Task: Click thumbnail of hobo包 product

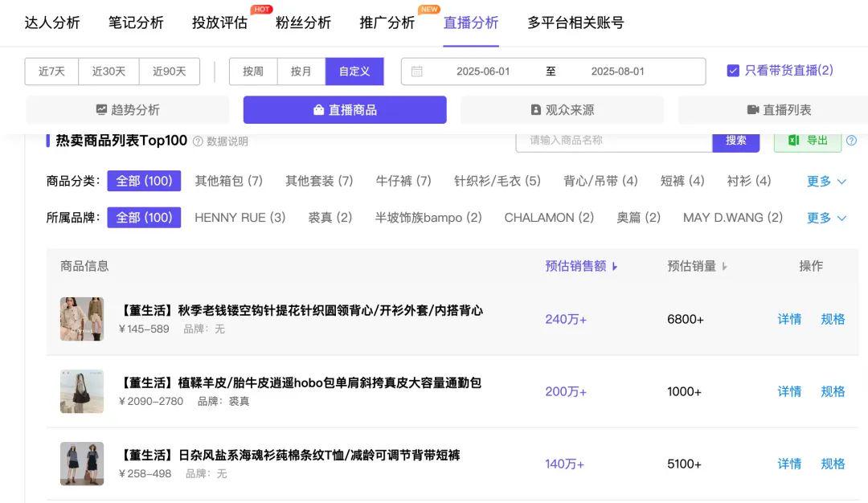Action: click(82, 391)
